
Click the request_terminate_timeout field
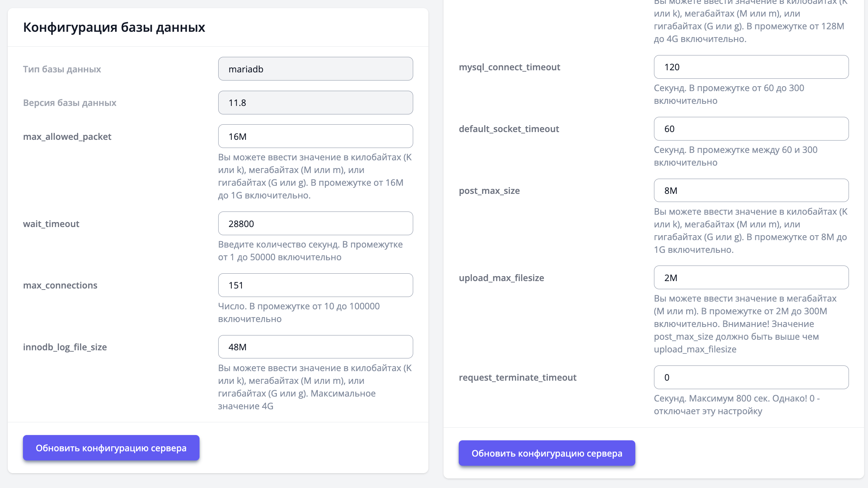(x=751, y=377)
